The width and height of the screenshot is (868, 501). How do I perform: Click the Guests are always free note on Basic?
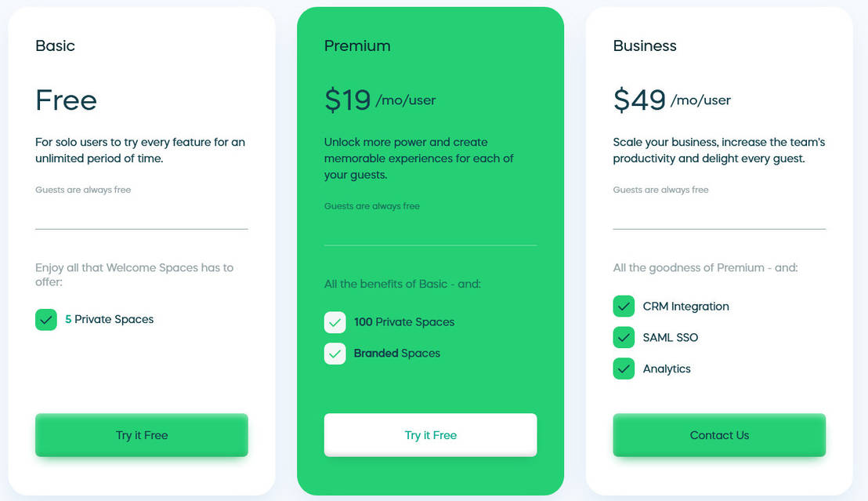point(83,189)
